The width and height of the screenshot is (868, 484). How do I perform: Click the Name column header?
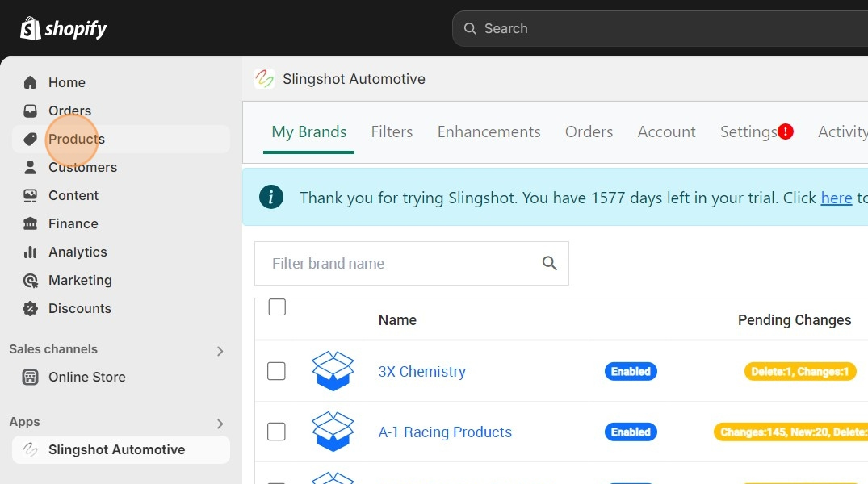tap(397, 319)
